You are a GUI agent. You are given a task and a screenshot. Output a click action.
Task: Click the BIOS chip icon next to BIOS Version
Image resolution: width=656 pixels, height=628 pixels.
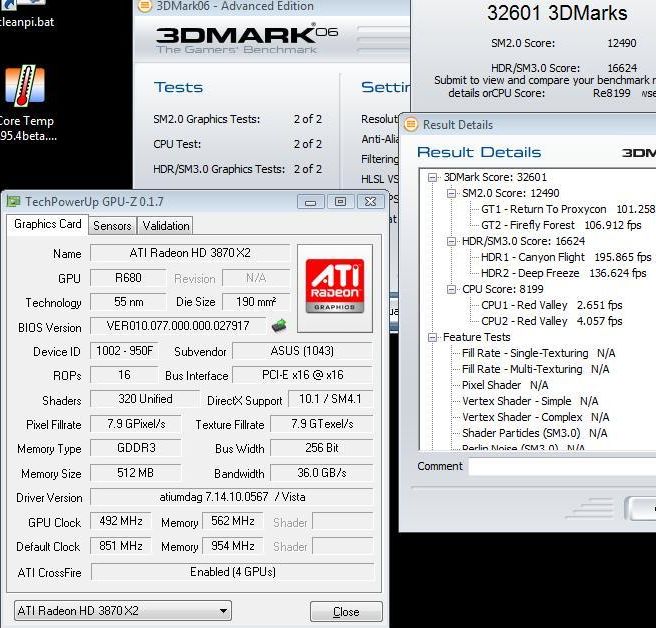pyautogui.click(x=278, y=326)
